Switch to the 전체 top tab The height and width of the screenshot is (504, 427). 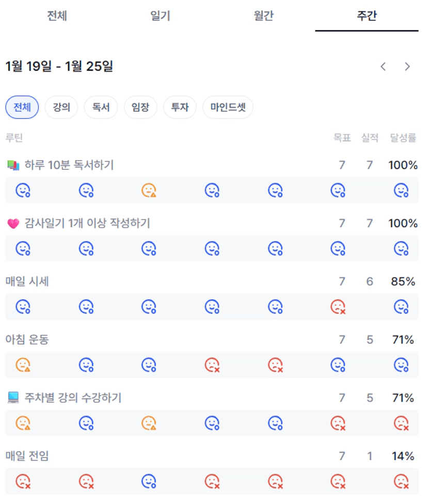(57, 15)
